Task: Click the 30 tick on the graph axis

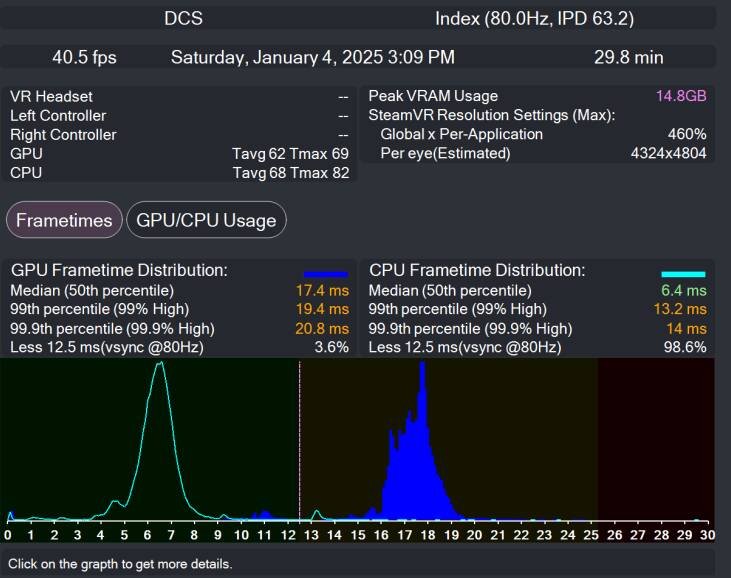Action: [707, 535]
